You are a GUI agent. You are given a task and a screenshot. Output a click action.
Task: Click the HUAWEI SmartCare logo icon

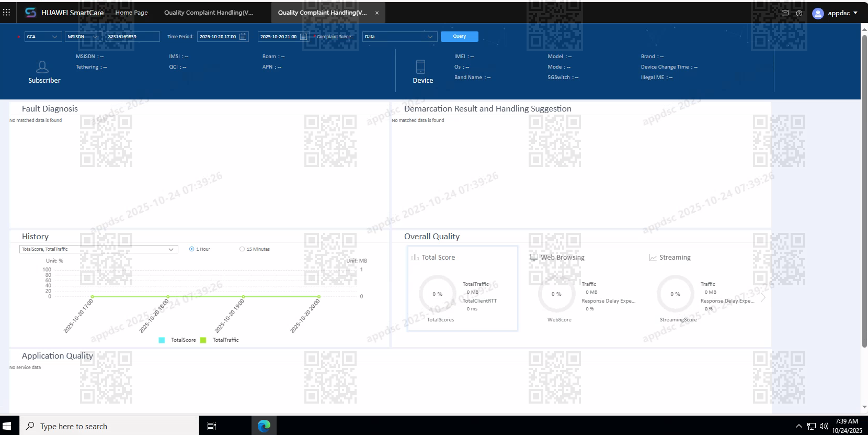pyautogui.click(x=31, y=12)
